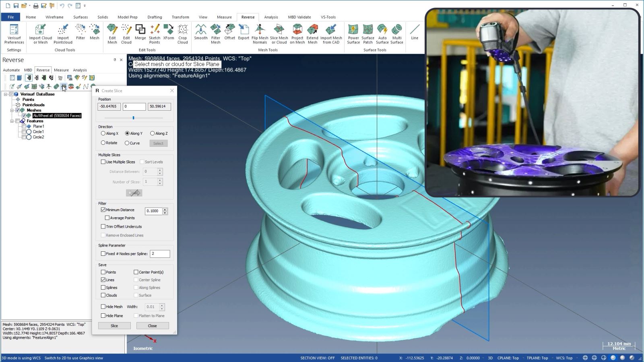Open Verisurf Preferences

point(14,34)
